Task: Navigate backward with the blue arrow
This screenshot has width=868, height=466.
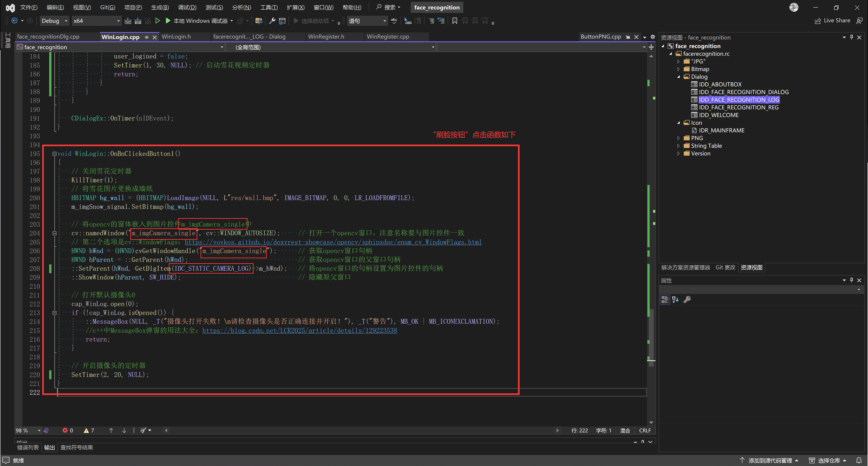Action: [x=14, y=21]
